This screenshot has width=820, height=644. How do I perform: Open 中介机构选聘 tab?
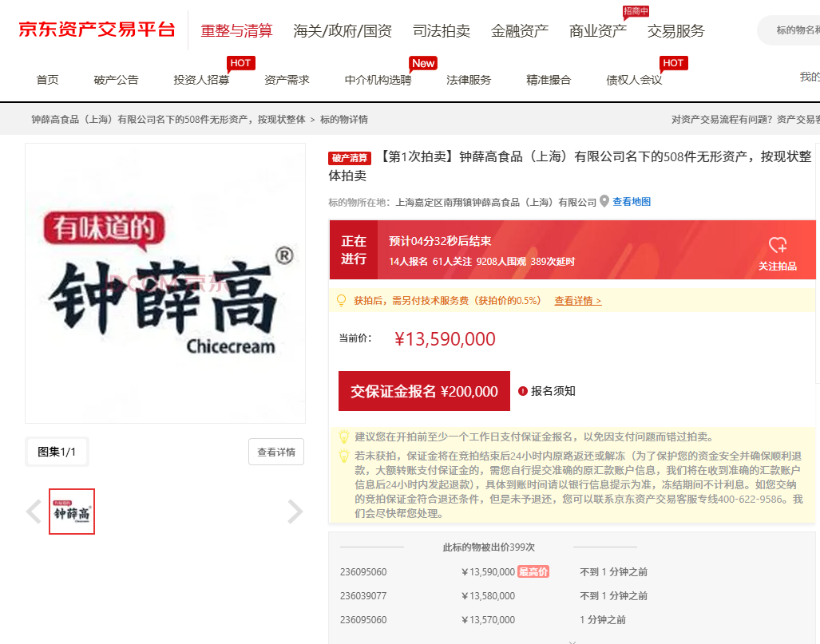[x=378, y=80]
